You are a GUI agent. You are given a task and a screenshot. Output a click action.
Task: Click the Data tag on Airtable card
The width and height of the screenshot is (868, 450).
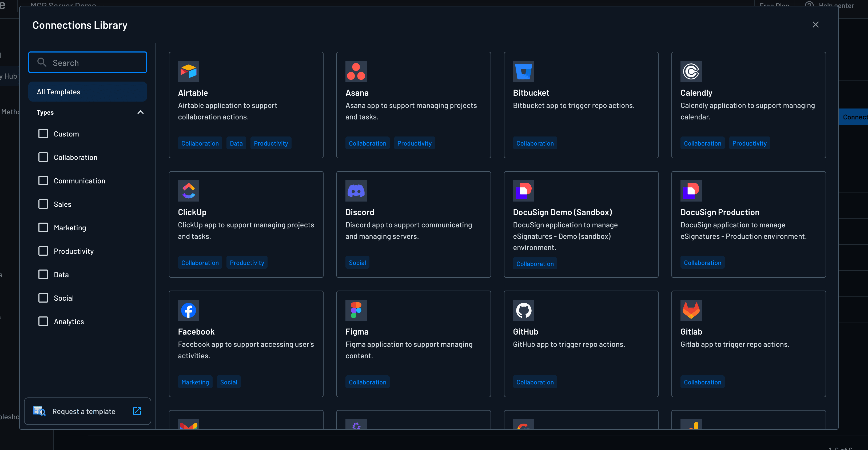click(236, 143)
